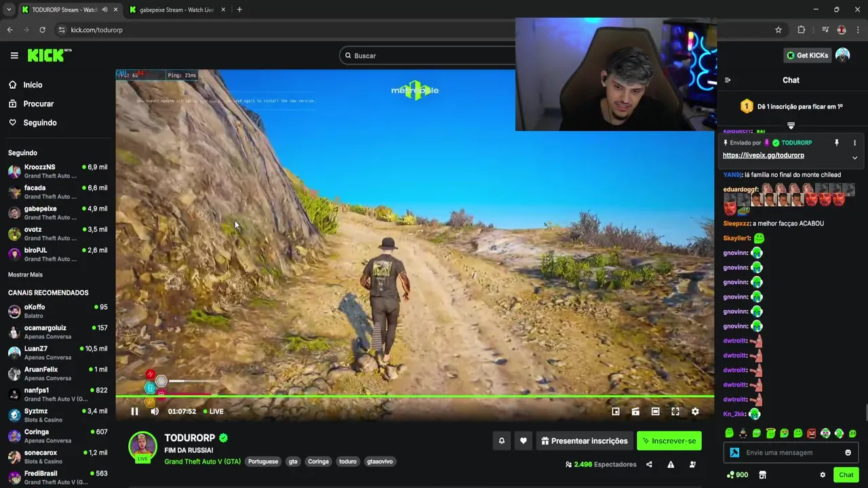The width and height of the screenshot is (868, 488).
Task: Expand the pinned message chevron
Action: [854, 158]
